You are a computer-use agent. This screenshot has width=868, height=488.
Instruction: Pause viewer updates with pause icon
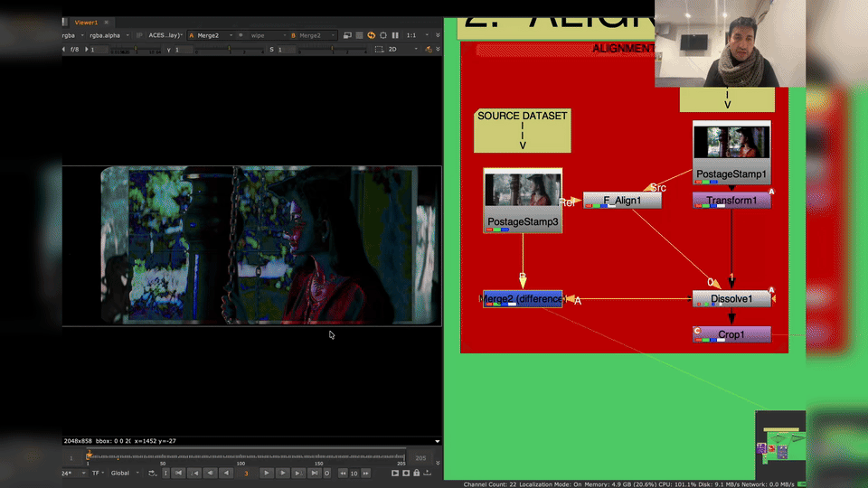coord(395,35)
